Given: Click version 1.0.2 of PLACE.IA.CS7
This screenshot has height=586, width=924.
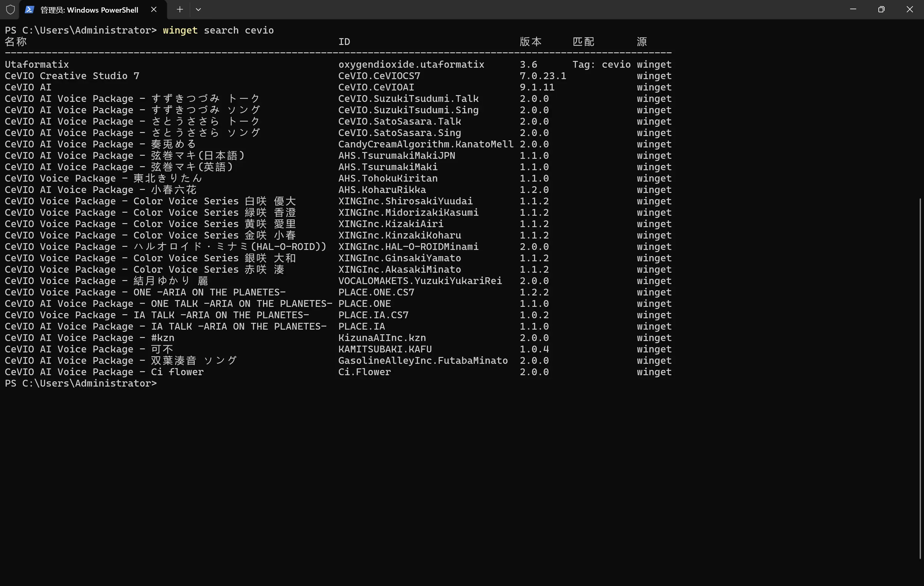Looking at the screenshot, I should (534, 315).
